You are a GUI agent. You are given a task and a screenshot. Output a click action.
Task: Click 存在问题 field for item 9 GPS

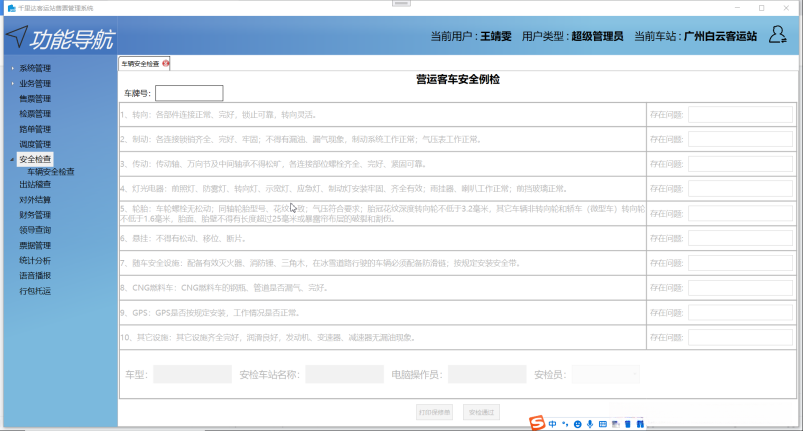tap(741, 313)
